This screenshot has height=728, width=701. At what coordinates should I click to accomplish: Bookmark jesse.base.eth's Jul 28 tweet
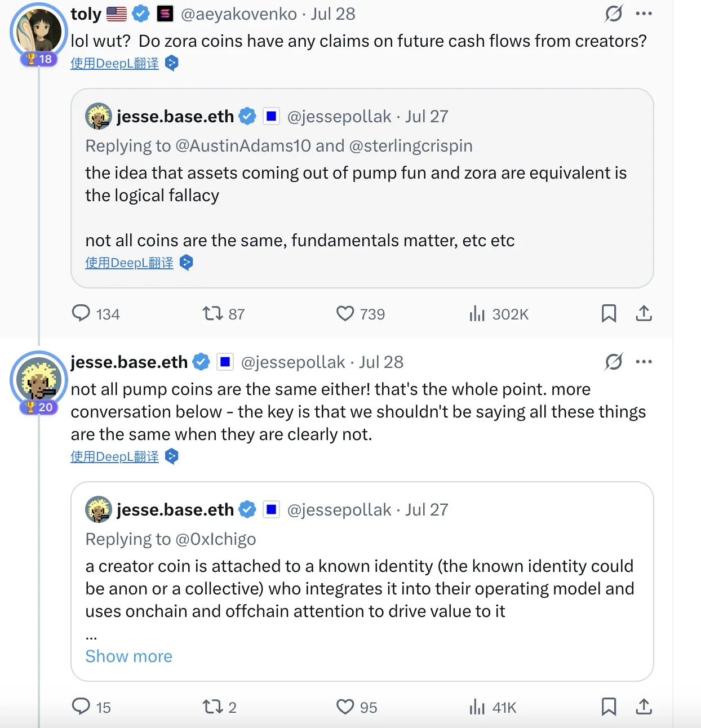(x=609, y=707)
